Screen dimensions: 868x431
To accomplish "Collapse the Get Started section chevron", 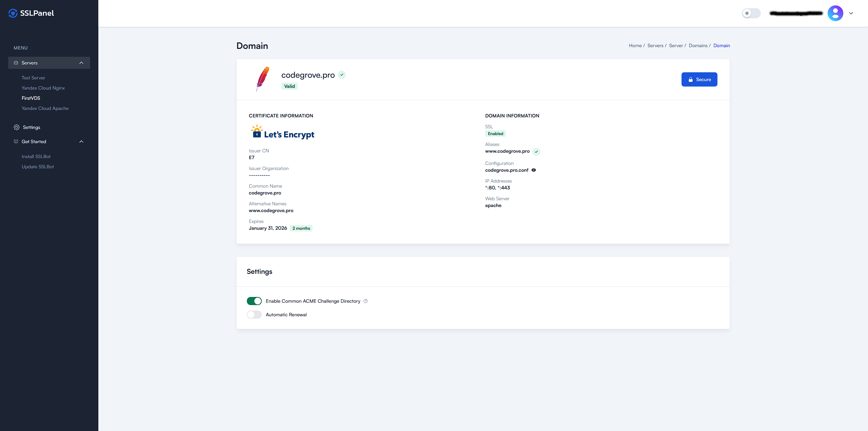I will coord(81,142).
